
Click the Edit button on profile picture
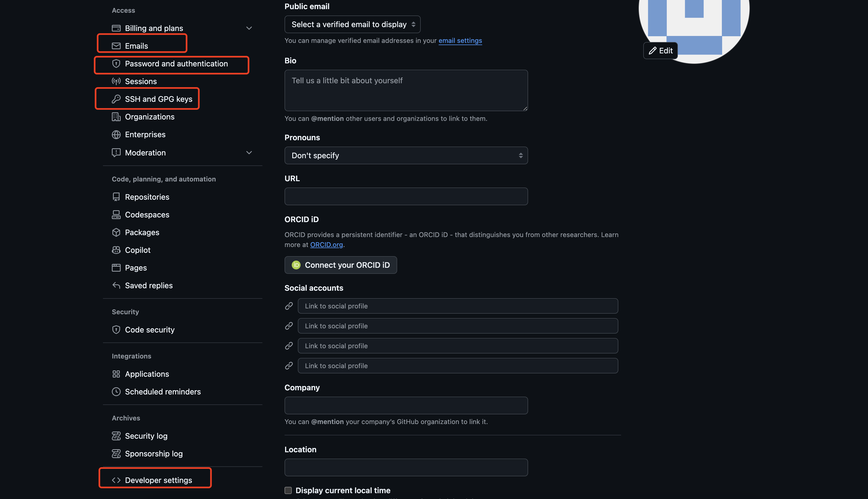tap(660, 51)
